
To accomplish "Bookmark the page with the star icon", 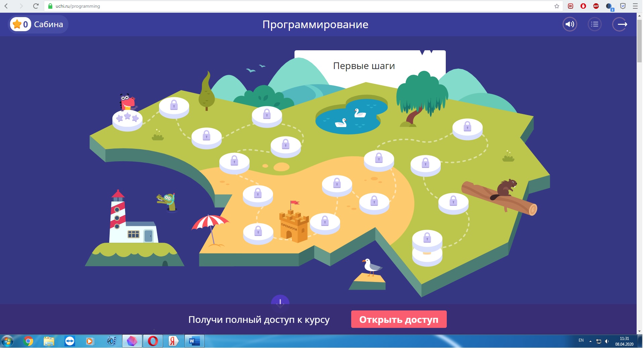I will coord(557,6).
